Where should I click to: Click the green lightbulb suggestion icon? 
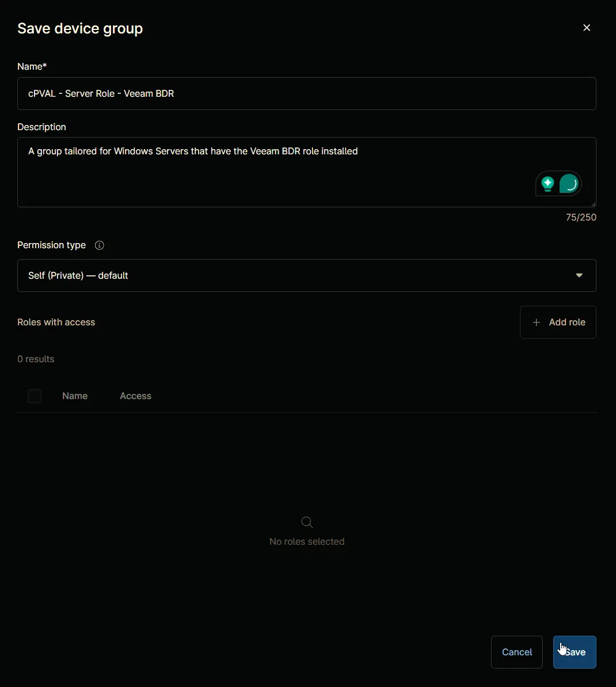point(547,184)
